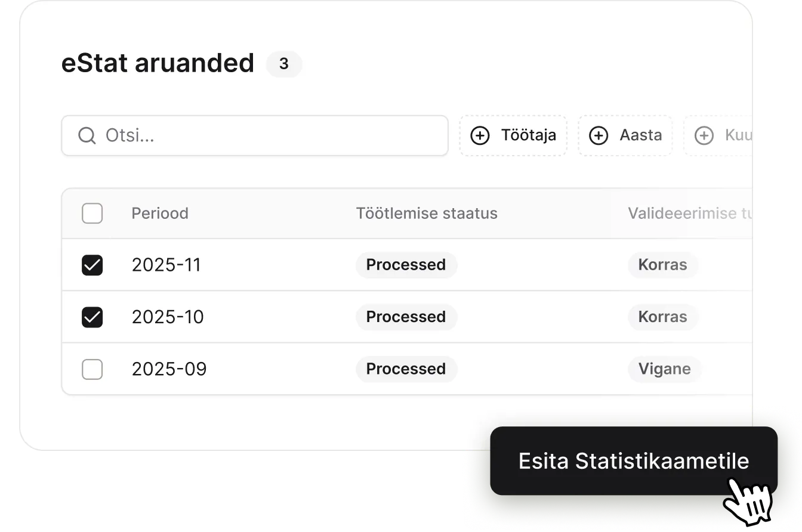Screen dimensions: 802x532
Task: Toggle the select-all checkbox in the table header
Action: (92, 213)
